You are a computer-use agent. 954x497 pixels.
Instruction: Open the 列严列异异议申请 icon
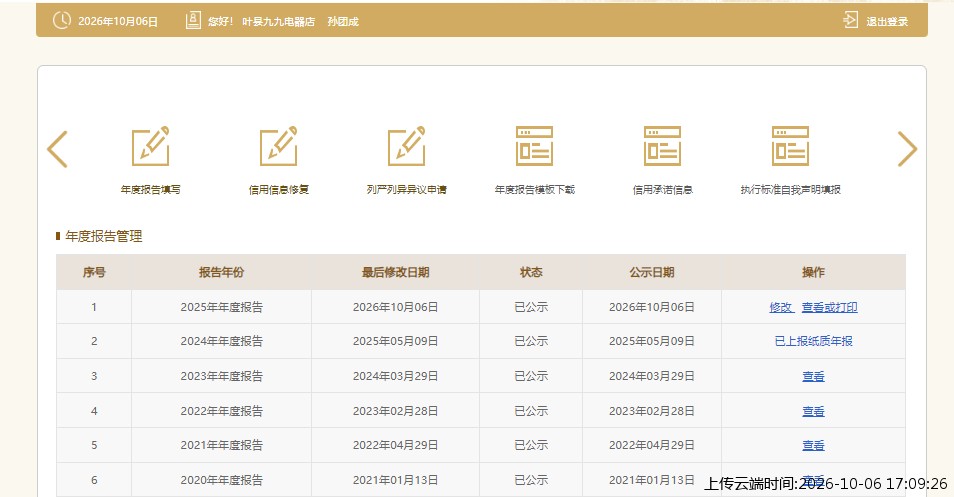(x=406, y=146)
